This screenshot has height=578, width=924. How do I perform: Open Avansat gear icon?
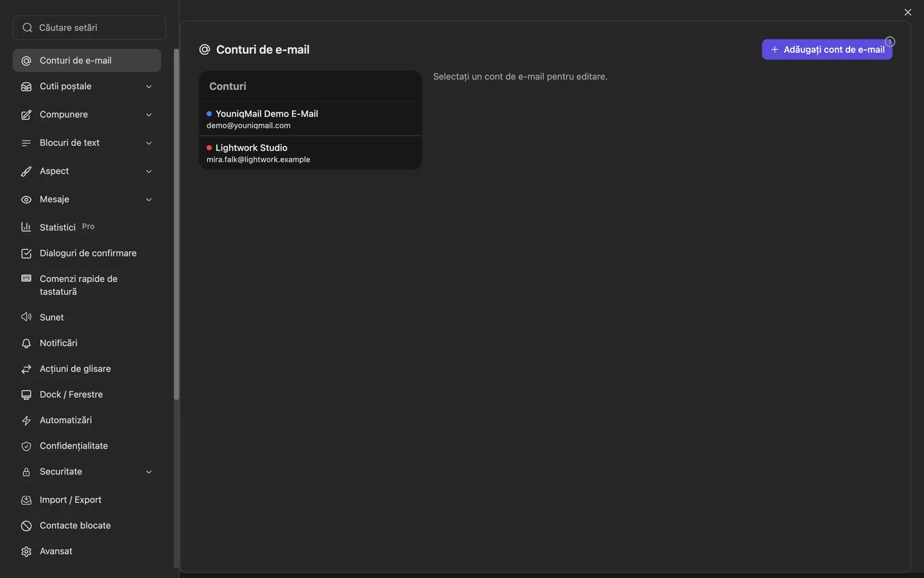(x=26, y=551)
